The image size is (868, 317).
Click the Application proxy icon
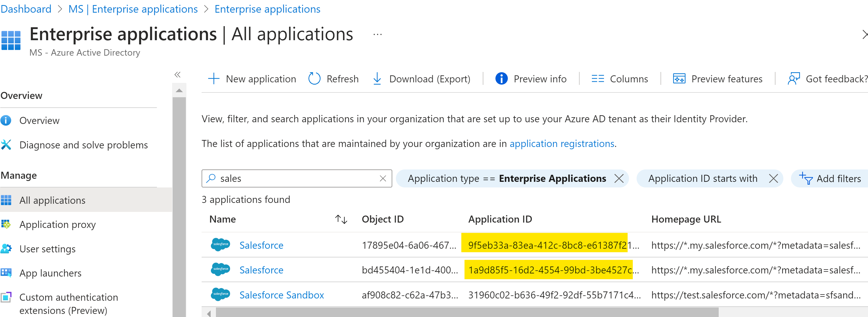pos(6,224)
